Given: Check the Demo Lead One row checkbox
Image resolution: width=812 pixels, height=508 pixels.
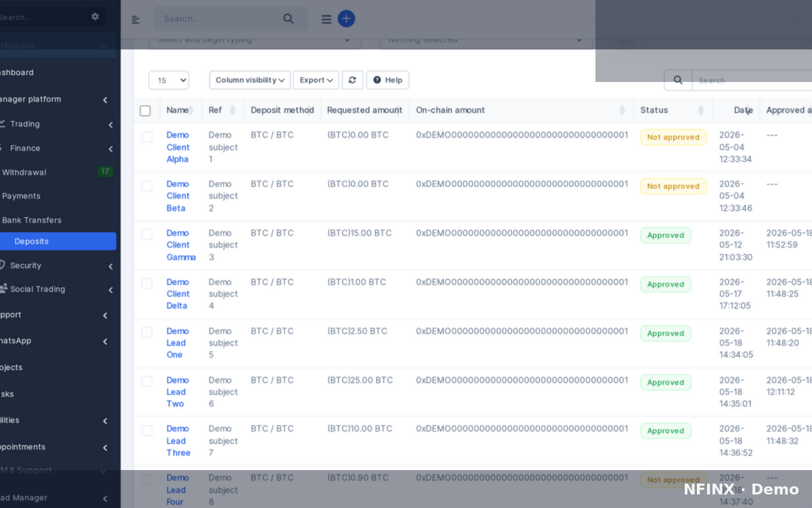Looking at the screenshot, I should click(147, 333).
